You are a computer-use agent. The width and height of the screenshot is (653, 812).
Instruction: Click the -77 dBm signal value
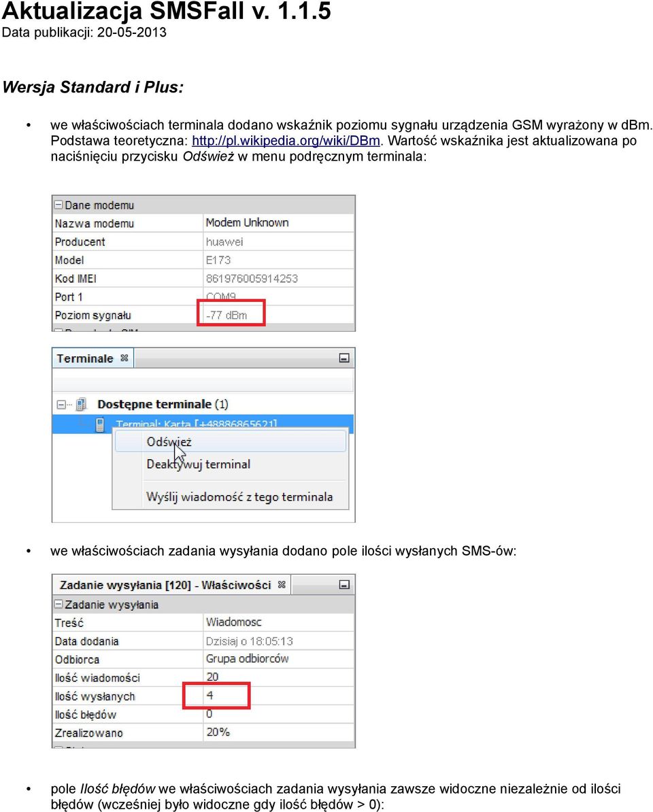(227, 315)
